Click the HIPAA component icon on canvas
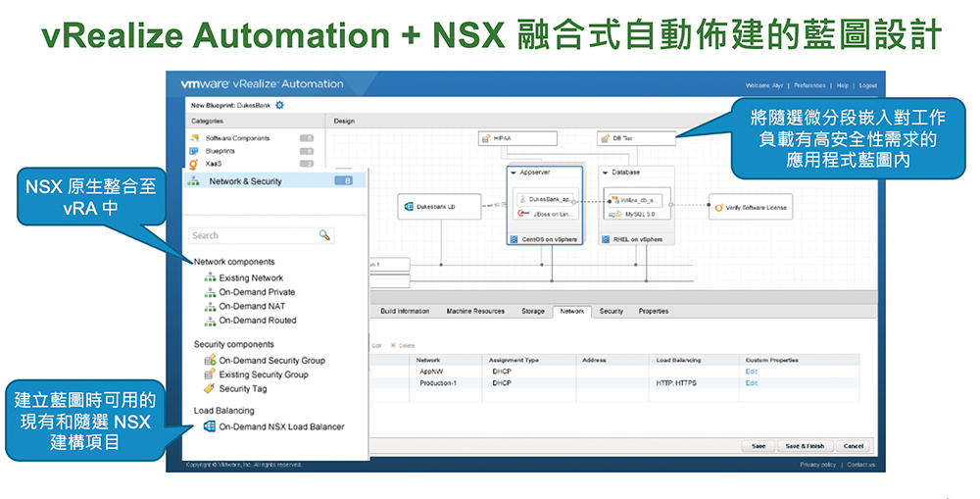 point(486,139)
